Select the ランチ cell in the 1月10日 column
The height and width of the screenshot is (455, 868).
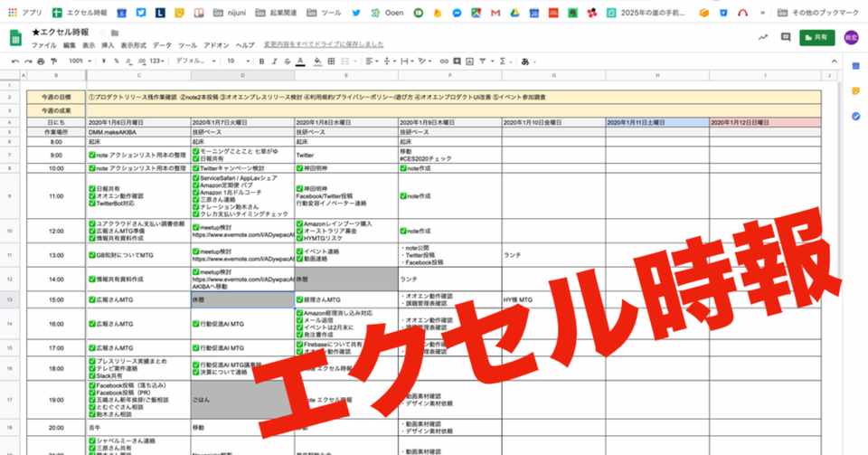click(x=553, y=255)
